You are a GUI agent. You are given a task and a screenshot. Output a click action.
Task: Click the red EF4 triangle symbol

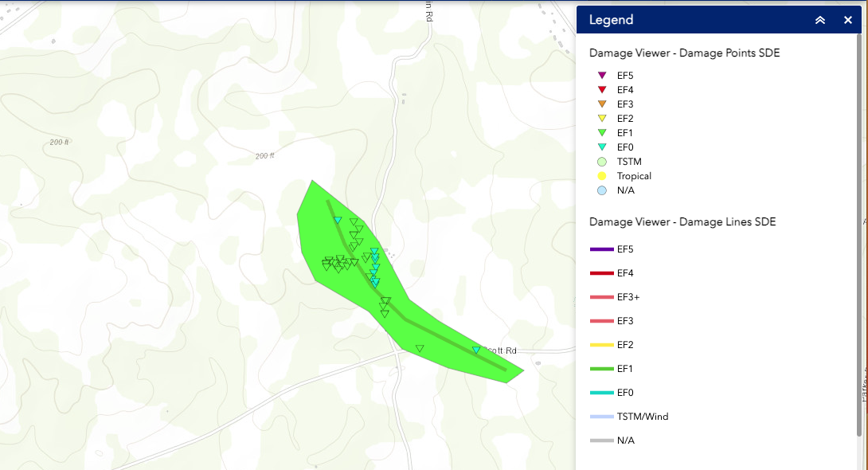[602, 90]
